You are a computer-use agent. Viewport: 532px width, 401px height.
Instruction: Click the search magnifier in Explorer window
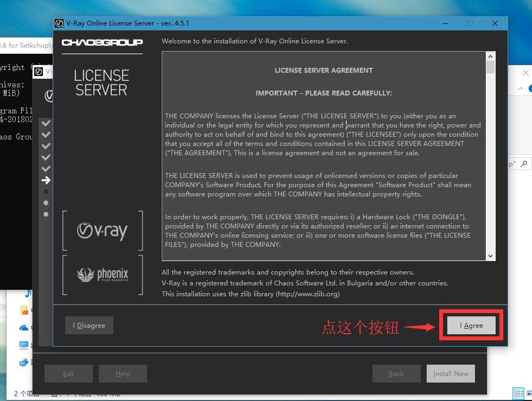(524, 163)
